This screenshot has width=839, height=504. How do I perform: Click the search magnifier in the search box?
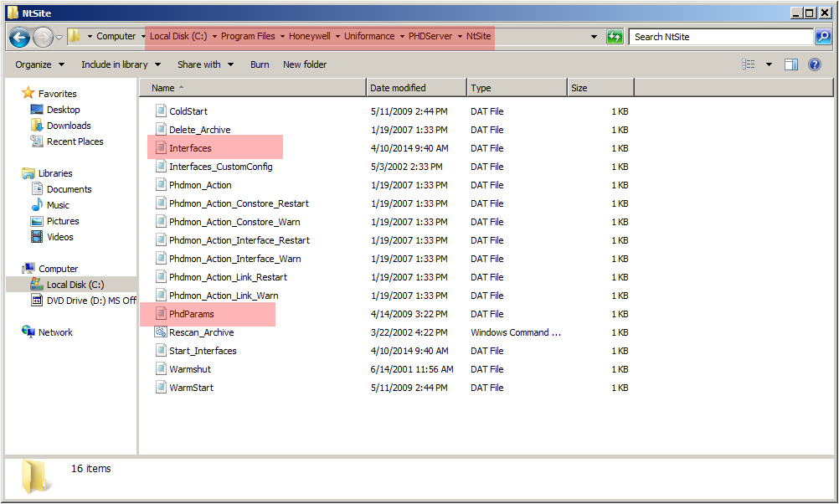pyautogui.click(x=821, y=37)
